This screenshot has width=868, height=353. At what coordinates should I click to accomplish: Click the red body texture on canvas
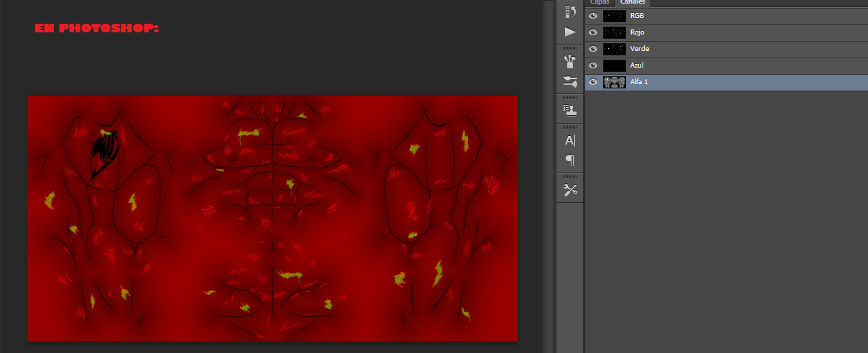272,219
